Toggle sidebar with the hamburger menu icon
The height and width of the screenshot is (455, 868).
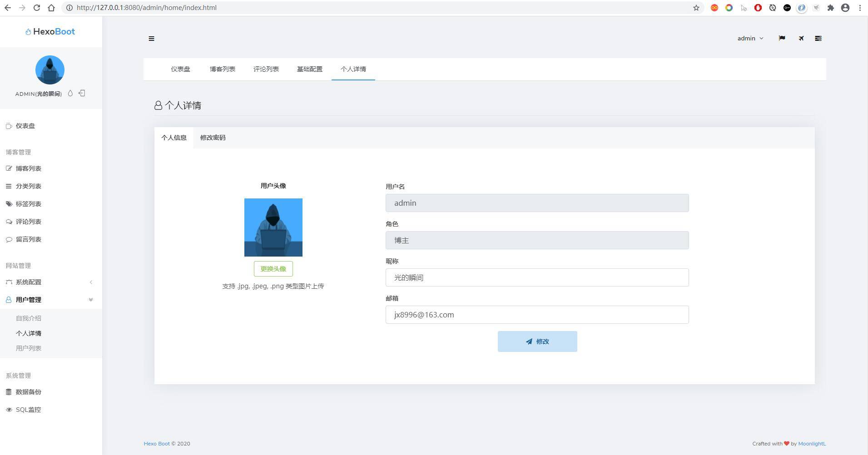click(151, 39)
